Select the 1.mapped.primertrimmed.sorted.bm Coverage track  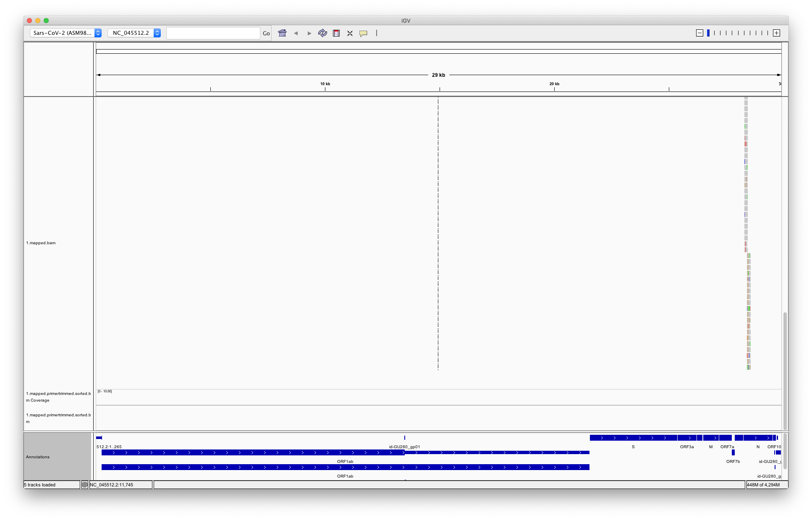coord(59,397)
